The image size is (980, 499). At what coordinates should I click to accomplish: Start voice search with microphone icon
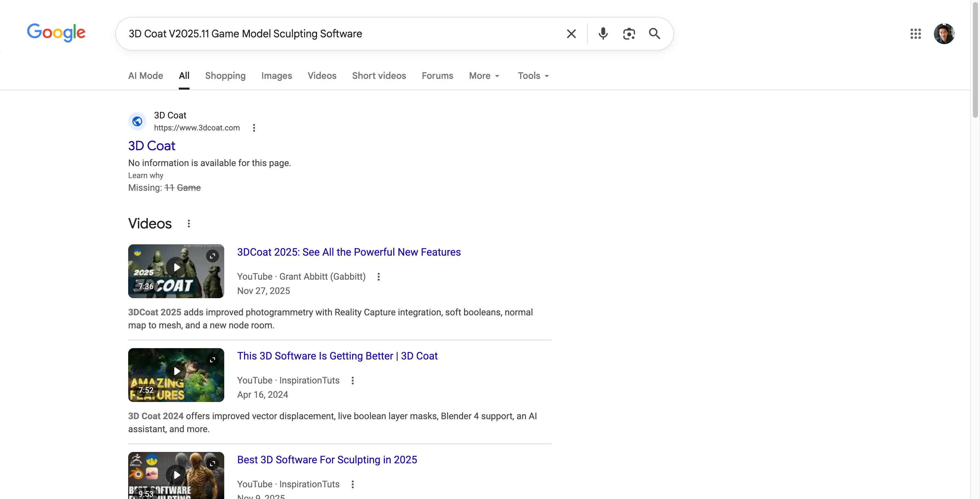click(603, 34)
